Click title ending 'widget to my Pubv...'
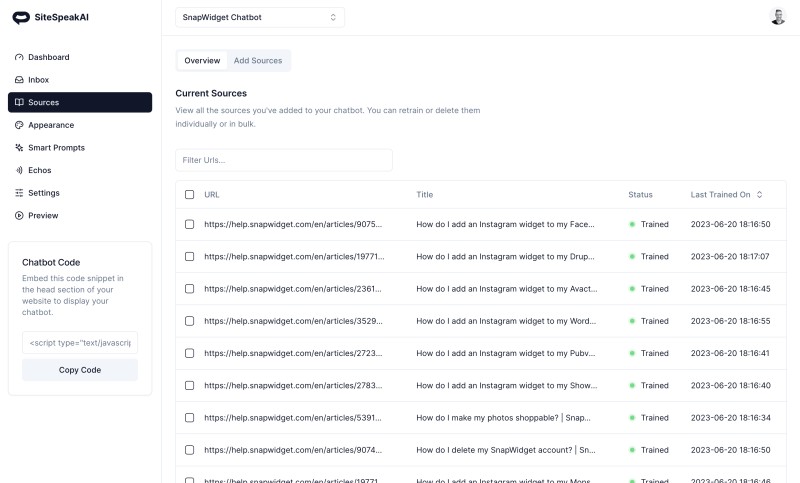This screenshot has height=483, width=800. [506, 353]
